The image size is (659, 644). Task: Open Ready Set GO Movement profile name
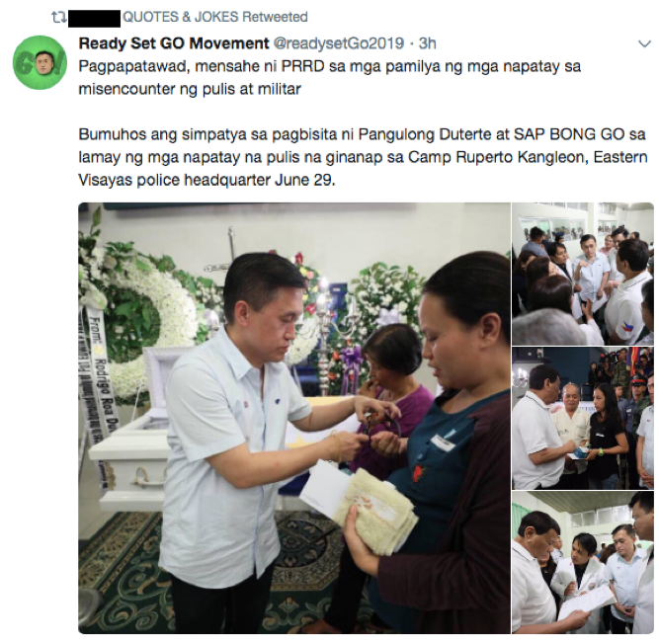[174, 43]
